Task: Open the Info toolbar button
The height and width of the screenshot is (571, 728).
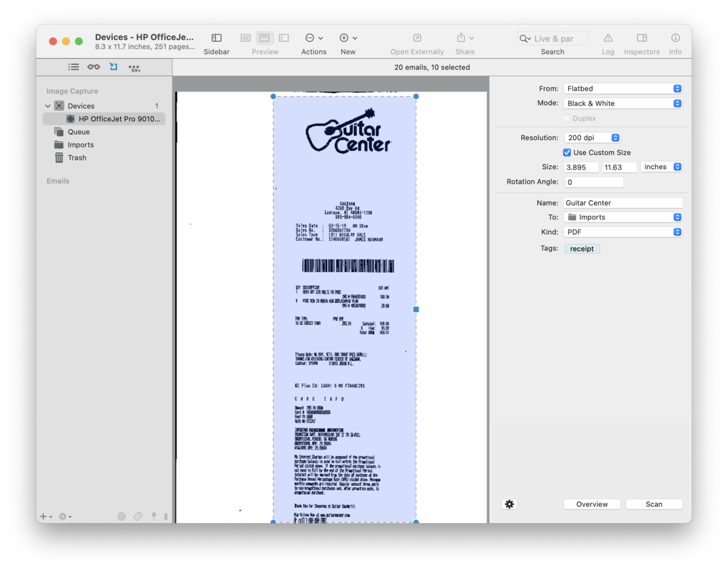Action: click(675, 38)
